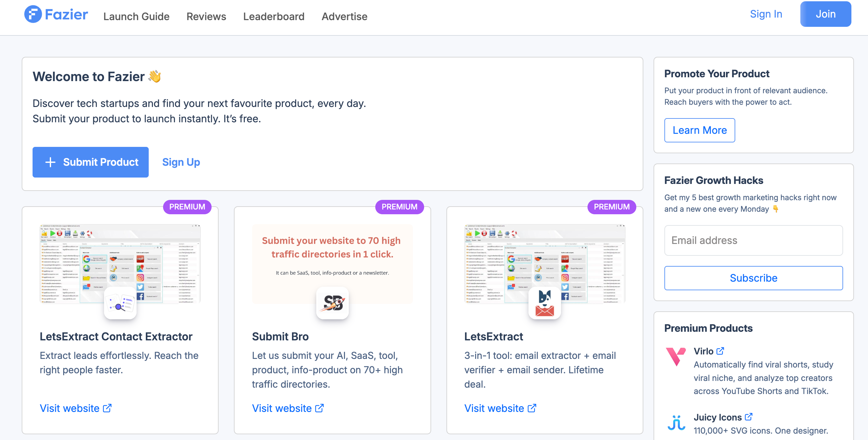Click the Sign In link
Image resolution: width=868 pixels, height=440 pixels.
766,14
